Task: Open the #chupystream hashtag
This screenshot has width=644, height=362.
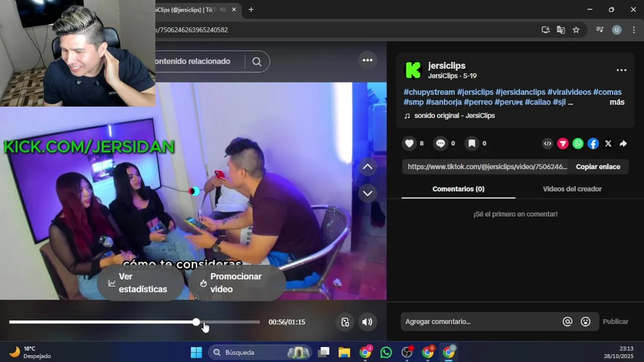Action: pyautogui.click(x=429, y=92)
